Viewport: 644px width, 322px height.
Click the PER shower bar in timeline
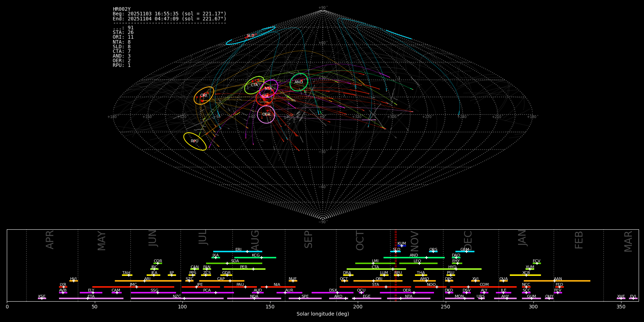coord(244,269)
